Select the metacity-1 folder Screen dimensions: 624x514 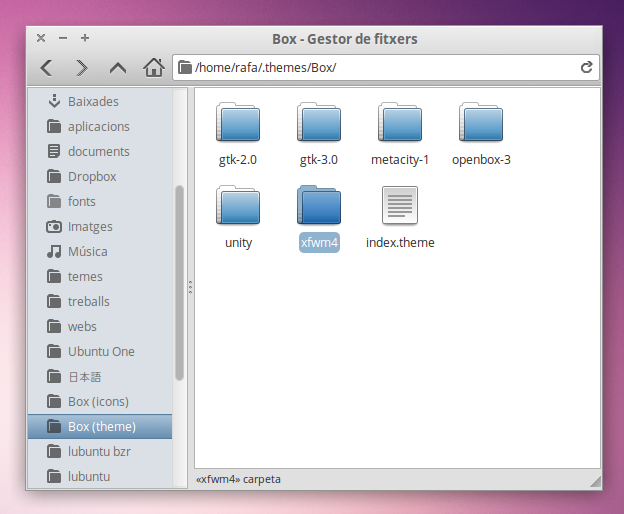[x=400, y=123]
